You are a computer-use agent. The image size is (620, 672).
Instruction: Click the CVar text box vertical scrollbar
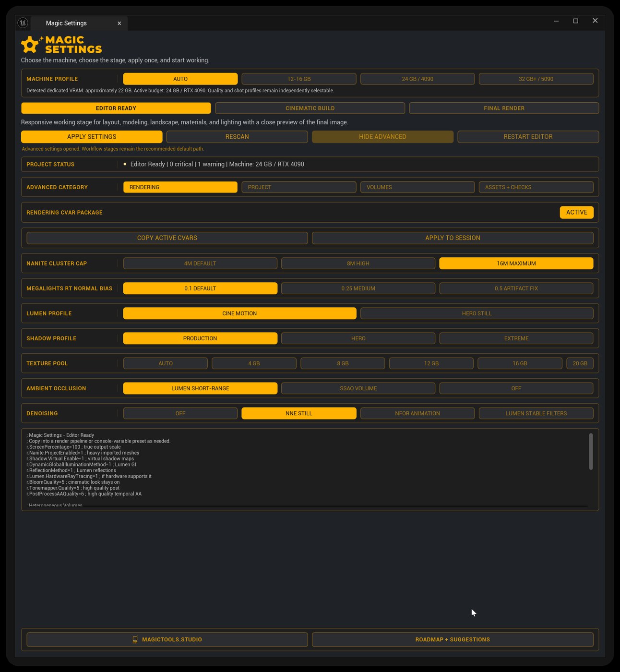[x=591, y=451]
